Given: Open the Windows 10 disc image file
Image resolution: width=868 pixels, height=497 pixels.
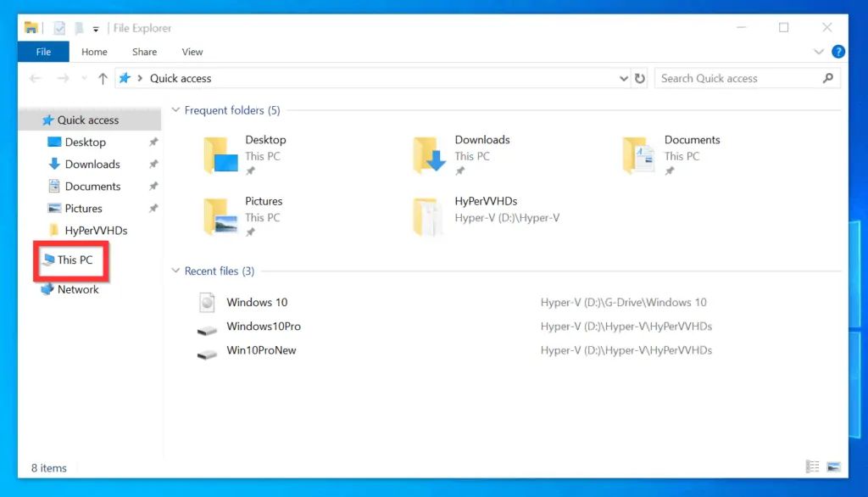Looking at the screenshot, I should pos(208,302).
